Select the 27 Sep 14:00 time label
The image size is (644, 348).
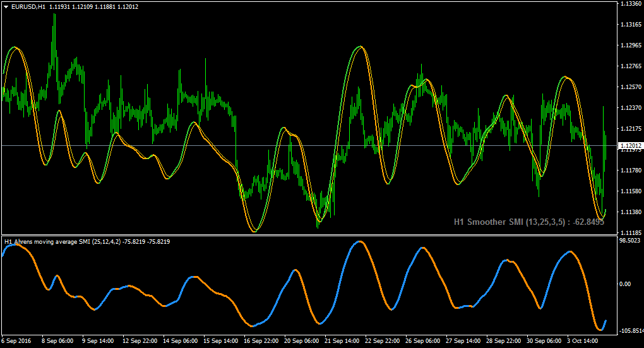(x=463, y=341)
